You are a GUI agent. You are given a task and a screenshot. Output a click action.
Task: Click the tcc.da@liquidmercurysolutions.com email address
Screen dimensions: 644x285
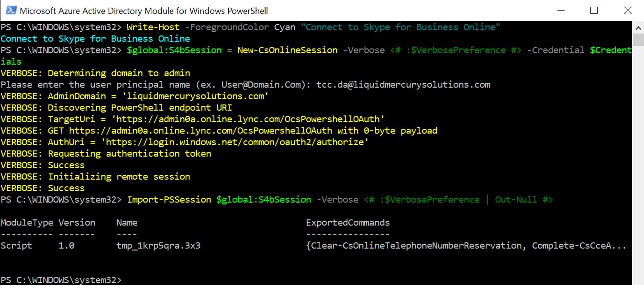(403, 85)
